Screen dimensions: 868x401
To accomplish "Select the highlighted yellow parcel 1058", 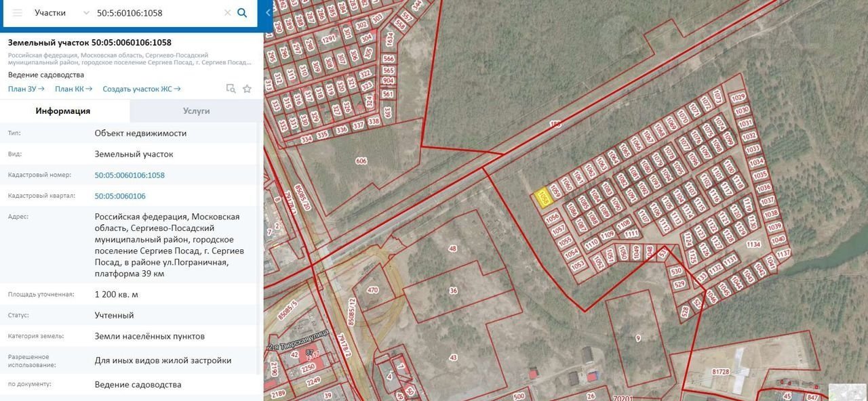I will 543,197.
